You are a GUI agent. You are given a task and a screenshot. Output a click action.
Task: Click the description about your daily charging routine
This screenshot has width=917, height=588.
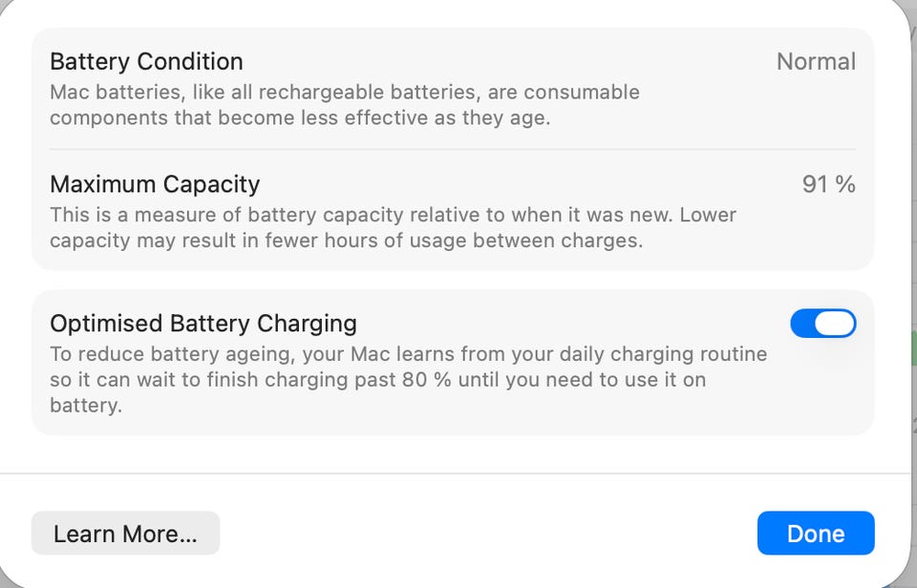408,354
